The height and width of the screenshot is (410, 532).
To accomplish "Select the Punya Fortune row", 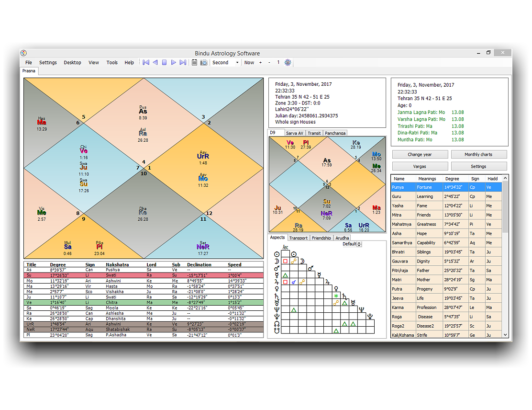I will click(x=446, y=187).
